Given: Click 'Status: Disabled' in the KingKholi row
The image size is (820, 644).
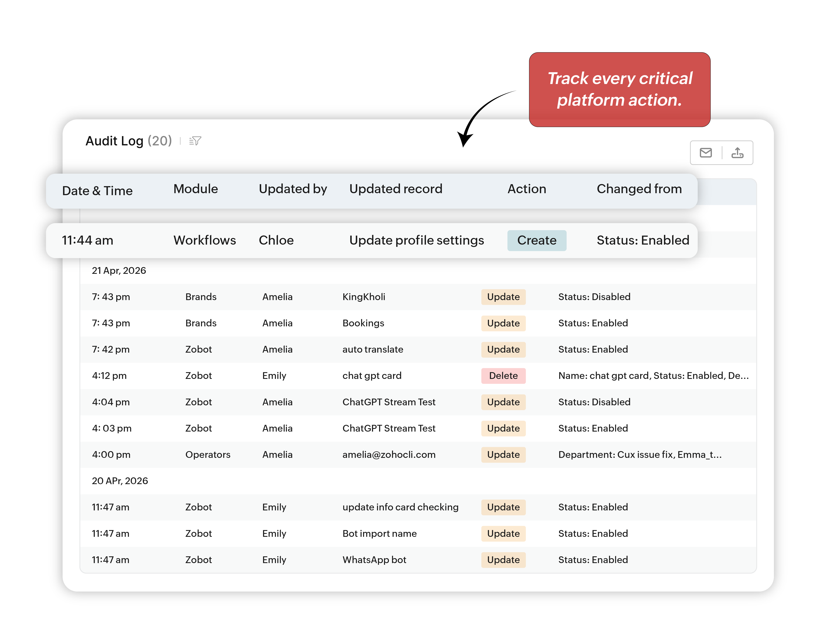Looking at the screenshot, I should [x=594, y=297].
